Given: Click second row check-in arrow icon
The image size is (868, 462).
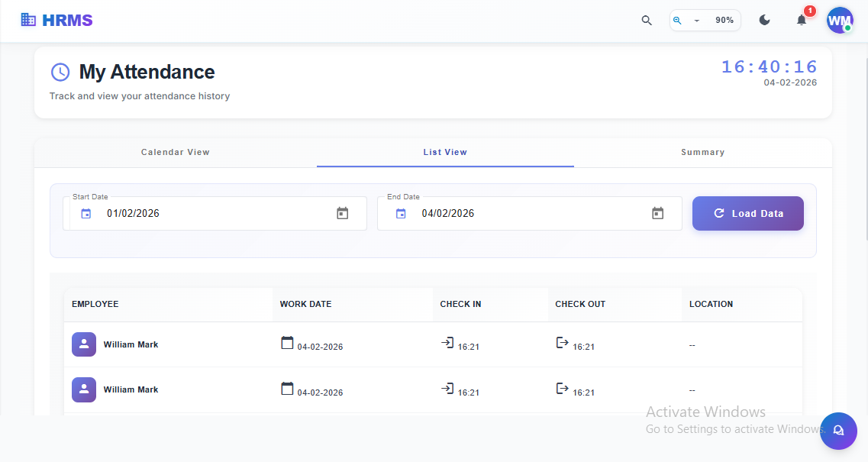Looking at the screenshot, I should (x=447, y=389).
